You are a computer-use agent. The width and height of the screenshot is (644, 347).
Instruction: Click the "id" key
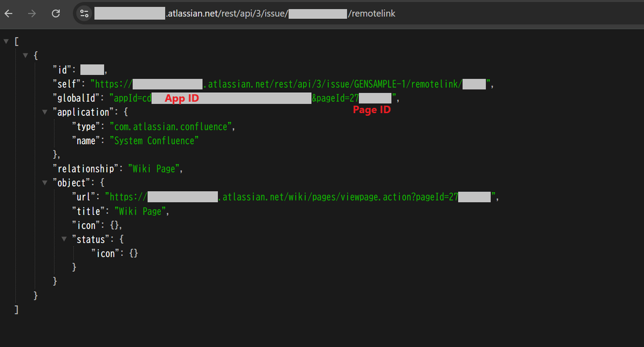point(63,69)
